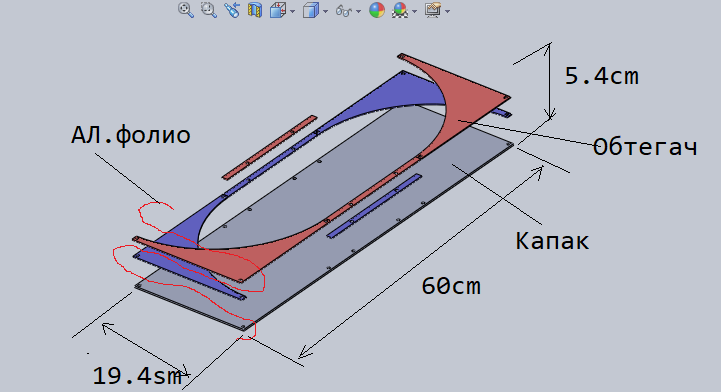Click the "АЛ.фолио" annotation label
Viewport: 722px width, 392px height.
[x=130, y=135]
